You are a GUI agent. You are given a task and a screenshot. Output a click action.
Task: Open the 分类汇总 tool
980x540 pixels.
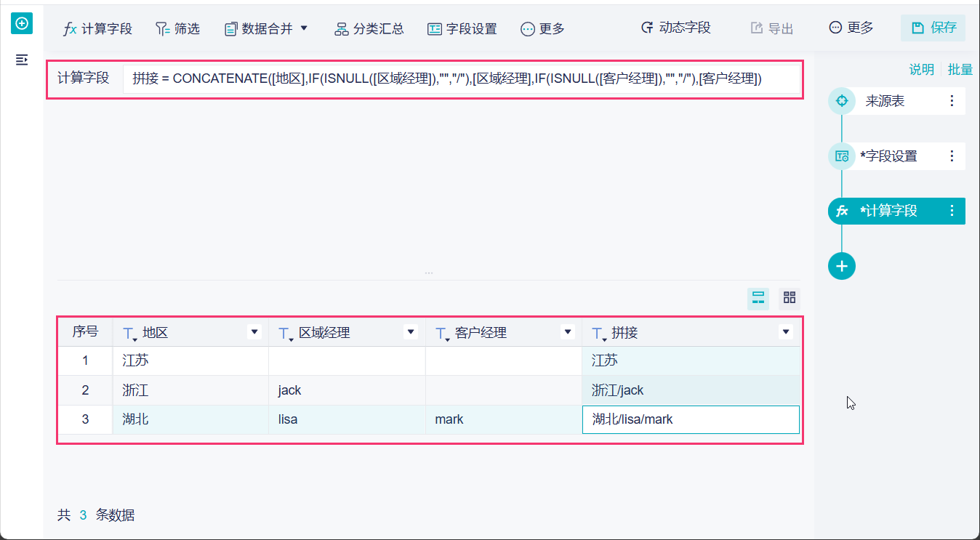[369, 29]
